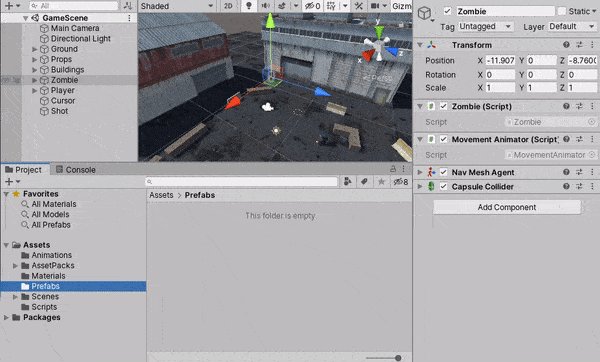Viewport: 600px width, 362px height.
Task: Toggle scene effects icon in toolbar
Action: pos(282,6)
